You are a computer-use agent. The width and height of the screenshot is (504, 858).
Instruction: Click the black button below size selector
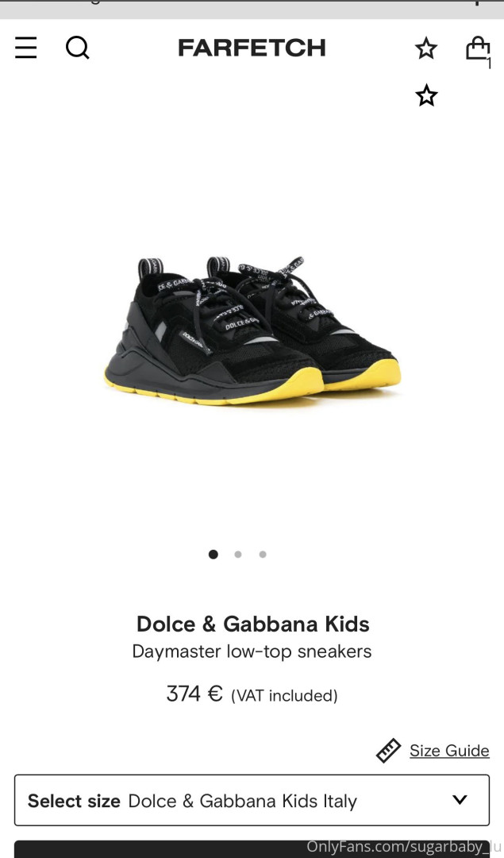pyautogui.click(x=252, y=849)
